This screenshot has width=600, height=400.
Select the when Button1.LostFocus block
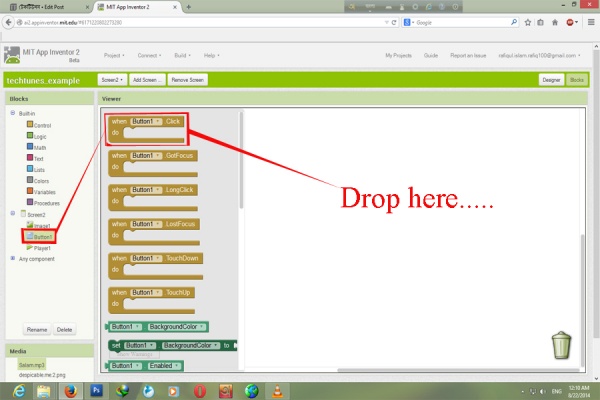[x=154, y=232]
